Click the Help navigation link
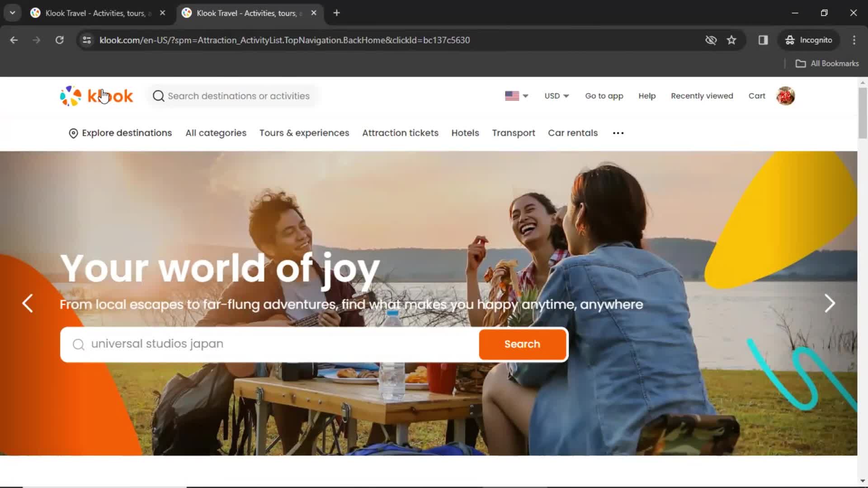This screenshot has height=488, width=868. [x=646, y=95]
